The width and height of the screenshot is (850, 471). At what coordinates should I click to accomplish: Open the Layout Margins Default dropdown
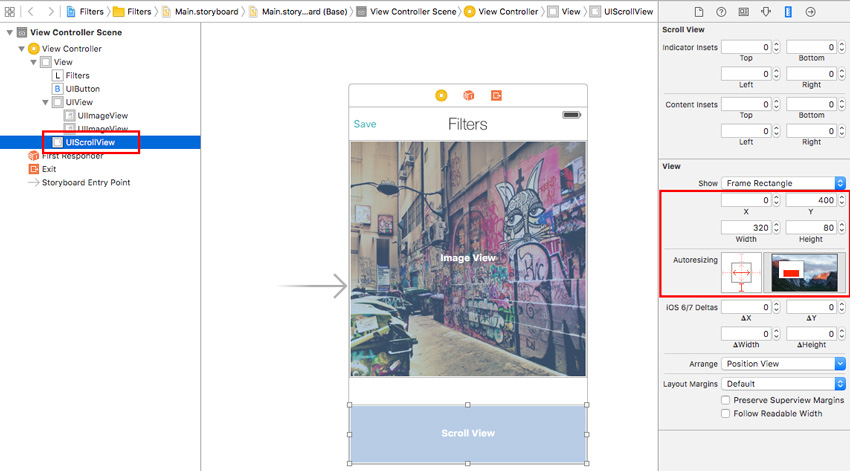coord(783,384)
